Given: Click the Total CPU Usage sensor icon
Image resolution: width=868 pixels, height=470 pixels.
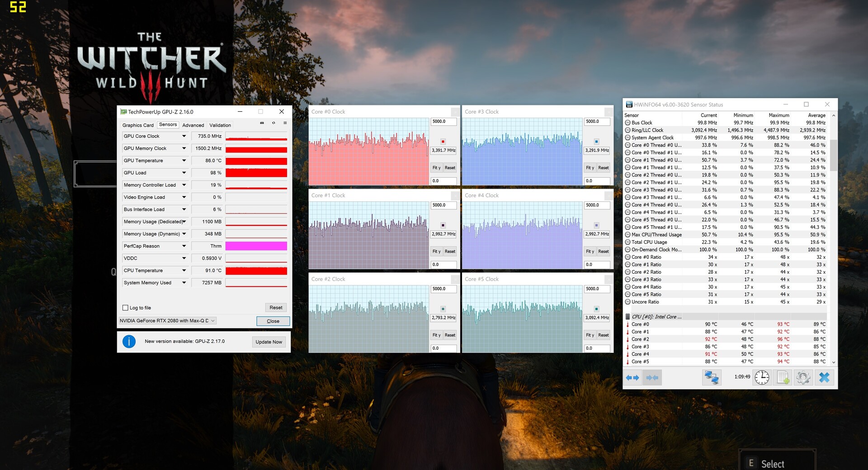Looking at the screenshot, I should 628,242.
